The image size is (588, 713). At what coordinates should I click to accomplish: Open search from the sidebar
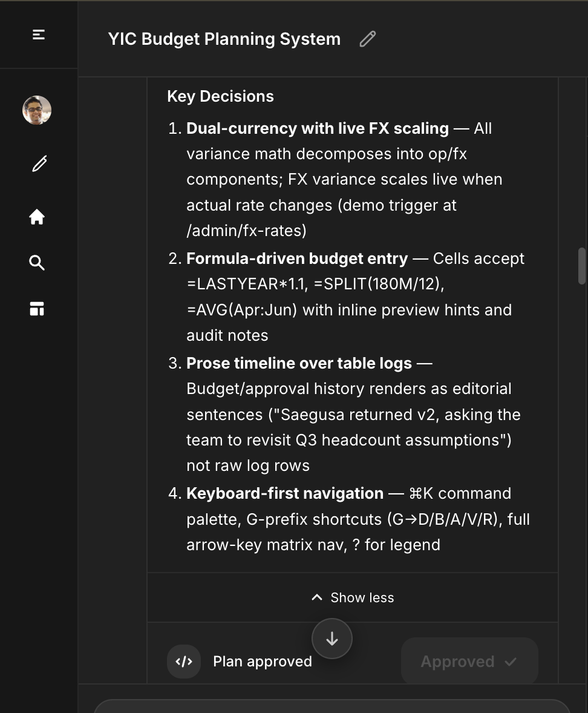click(37, 263)
